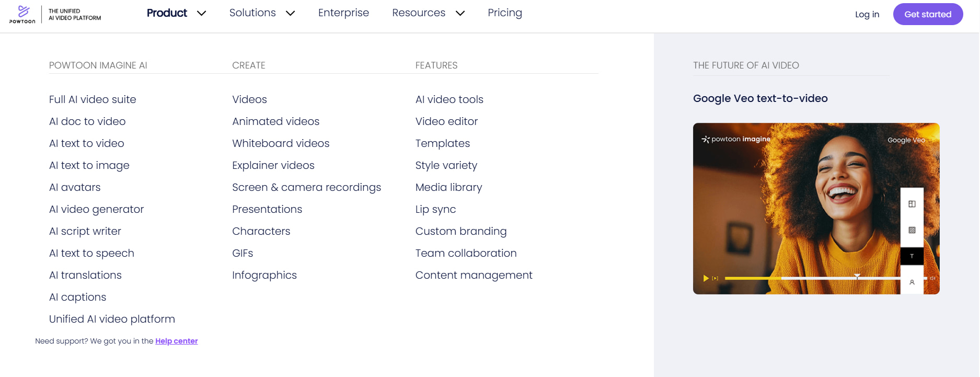Screen dimensions: 980x377
Task: Open Videos under Create
Action: (249, 99)
